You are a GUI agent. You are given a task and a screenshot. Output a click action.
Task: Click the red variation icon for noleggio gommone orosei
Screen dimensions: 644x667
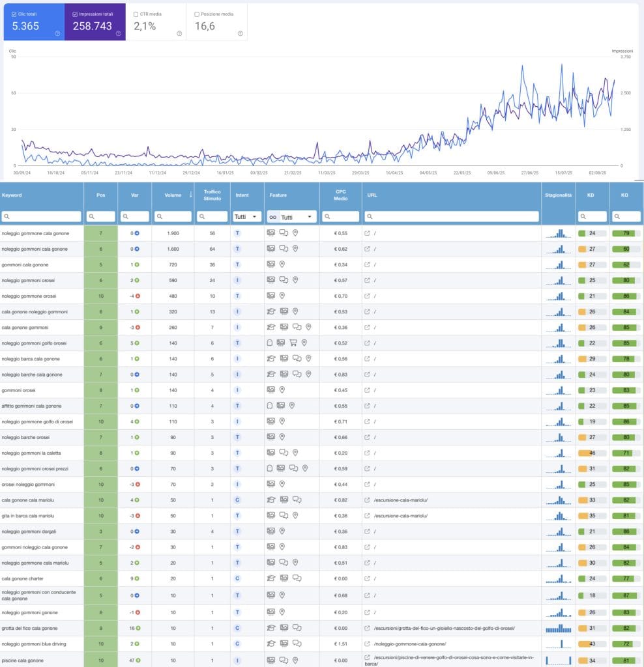138,296
